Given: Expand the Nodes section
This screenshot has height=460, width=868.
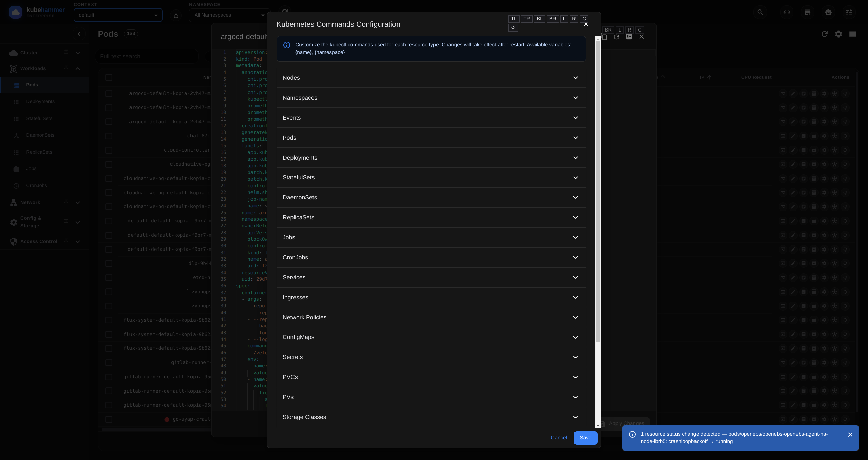Looking at the screenshot, I should [x=431, y=78].
